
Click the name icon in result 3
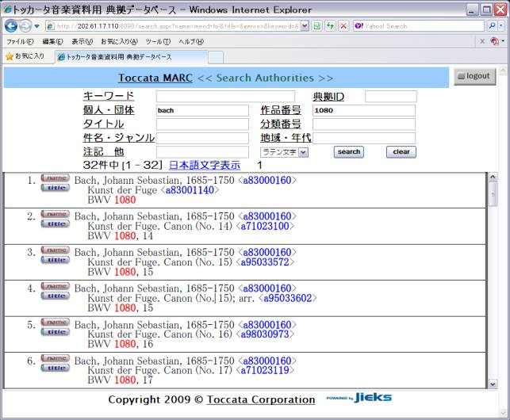pos(56,250)
